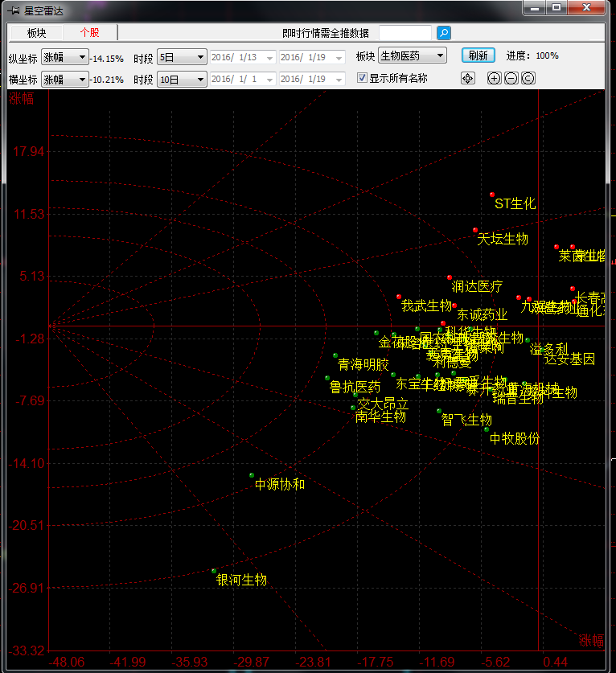Screen dimensions: 616x673
Task: Click the pin icon in title bar
Action: (x=14, y=9)
